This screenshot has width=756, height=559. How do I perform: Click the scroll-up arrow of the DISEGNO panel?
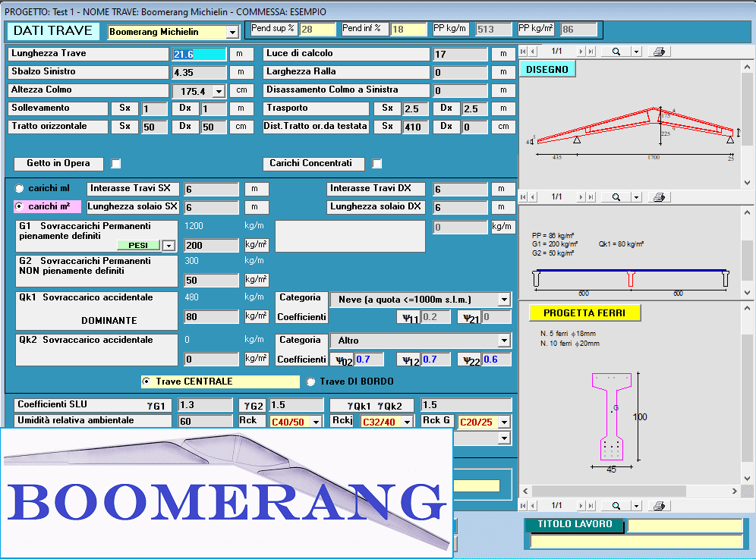[x=748, y=67]
